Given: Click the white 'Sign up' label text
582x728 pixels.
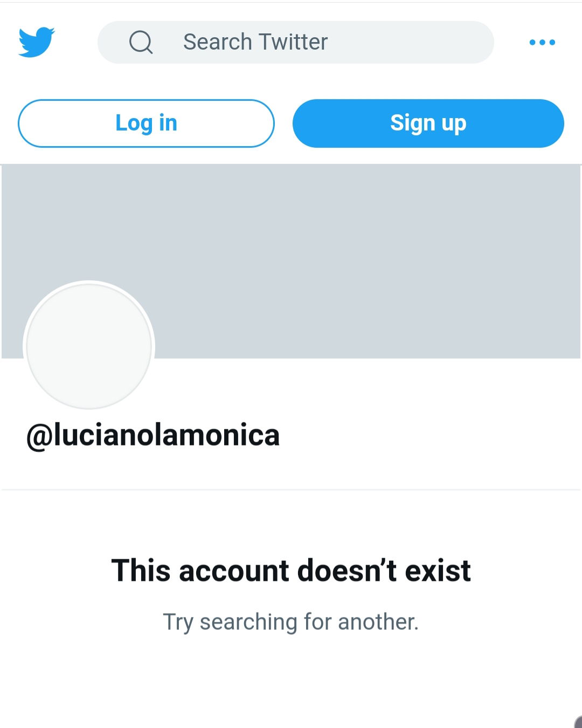Looking at the screenshot, I should (428, 123).
